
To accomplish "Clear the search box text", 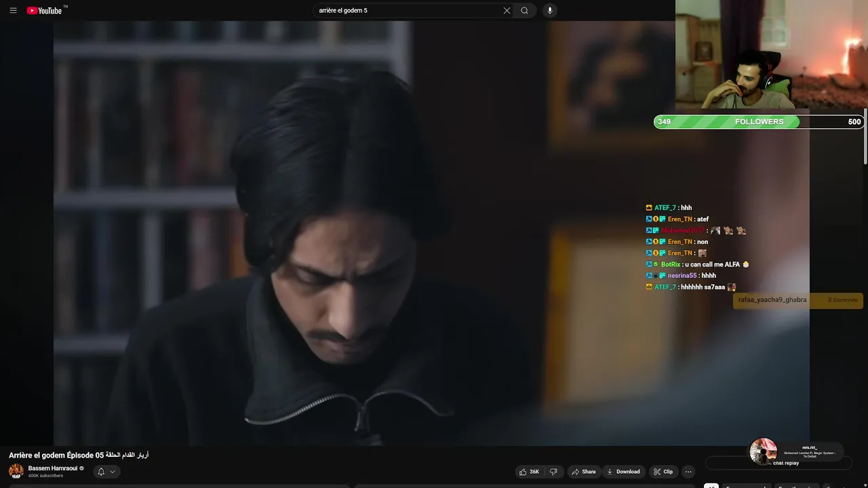I will (507, 10).
